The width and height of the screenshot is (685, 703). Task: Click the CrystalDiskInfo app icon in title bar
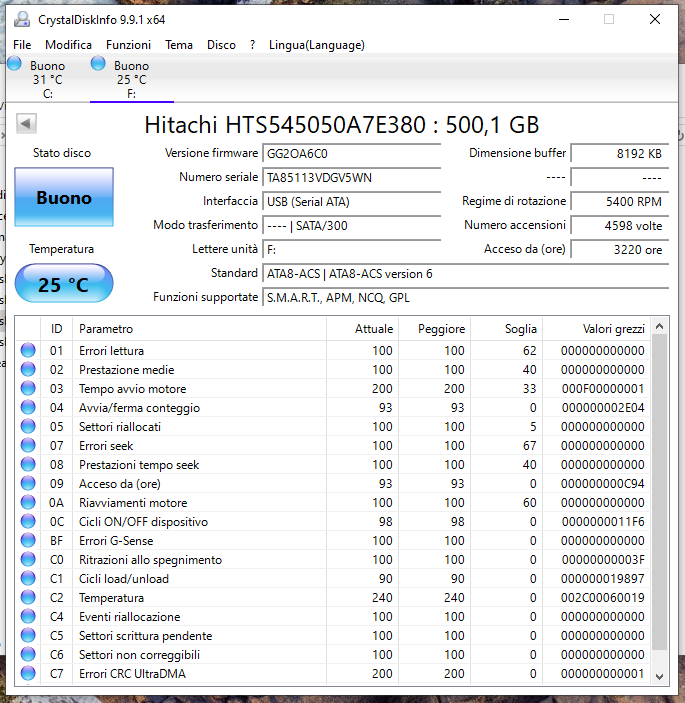[22, 20]
